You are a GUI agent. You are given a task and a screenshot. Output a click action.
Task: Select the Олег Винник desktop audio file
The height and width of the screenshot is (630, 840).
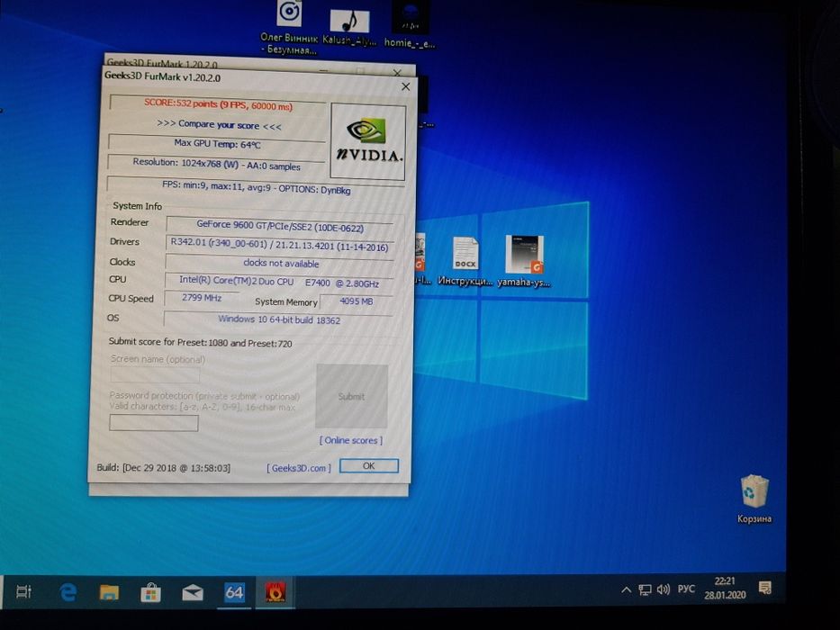[x=289, y=27]
